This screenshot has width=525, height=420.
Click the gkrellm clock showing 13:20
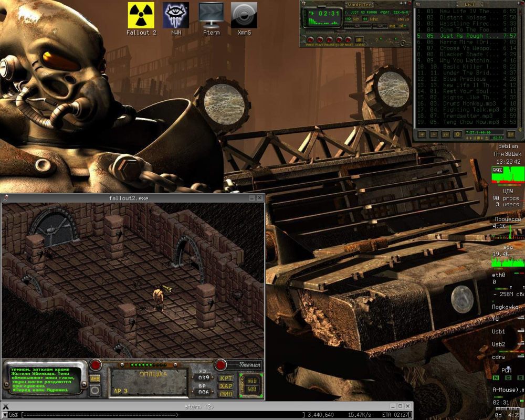[x=508, y=162]
